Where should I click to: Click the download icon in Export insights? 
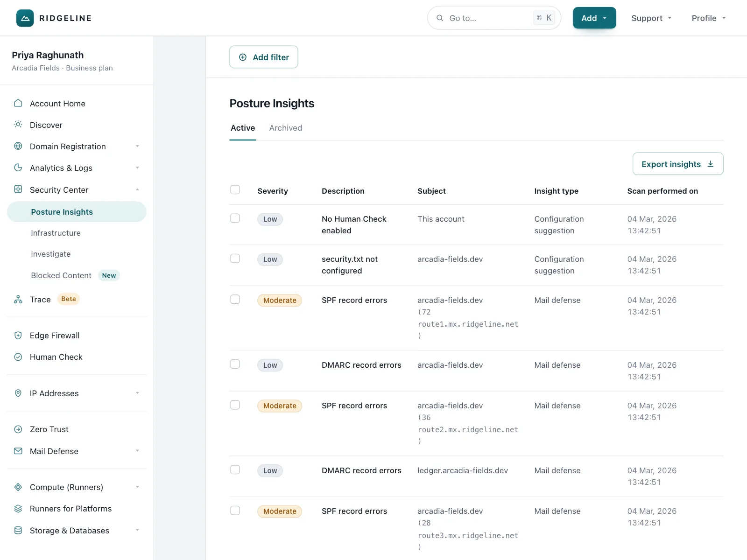[x=711, y=164]
